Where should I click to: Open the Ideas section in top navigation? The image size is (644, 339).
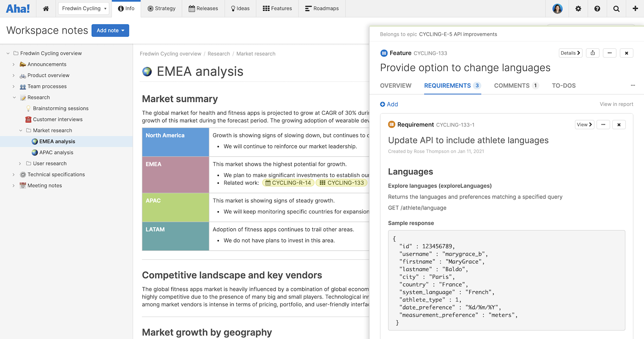[x=240, y=8]
